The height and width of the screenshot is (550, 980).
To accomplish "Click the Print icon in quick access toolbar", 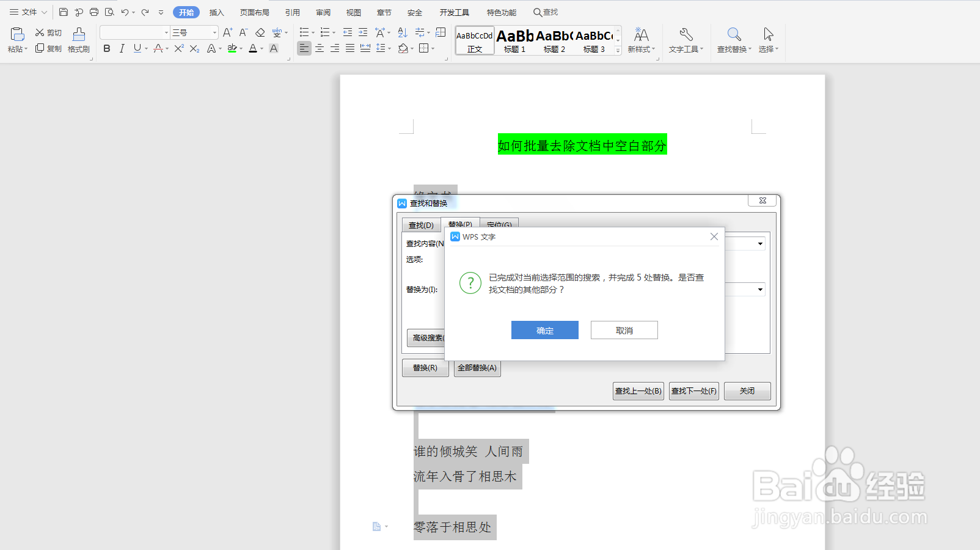I will [94, 12].
